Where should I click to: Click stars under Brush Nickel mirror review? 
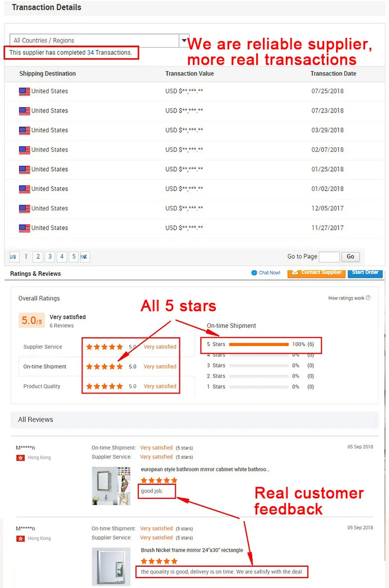tap(159, 562)
